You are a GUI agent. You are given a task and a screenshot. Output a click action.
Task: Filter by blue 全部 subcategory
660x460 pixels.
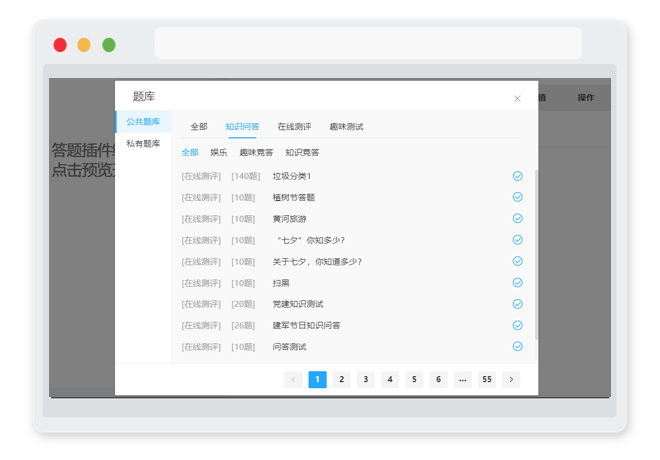(x=190, y=152)
